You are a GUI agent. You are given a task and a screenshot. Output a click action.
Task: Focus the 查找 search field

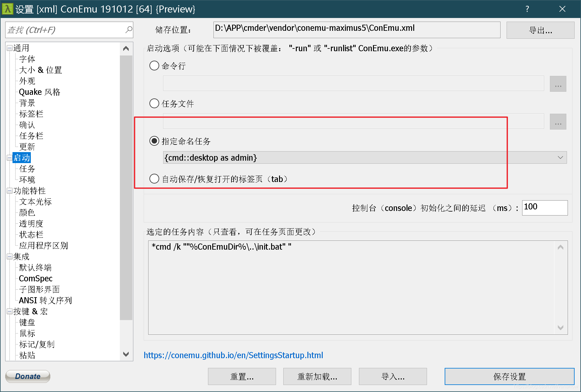[65, 30]
